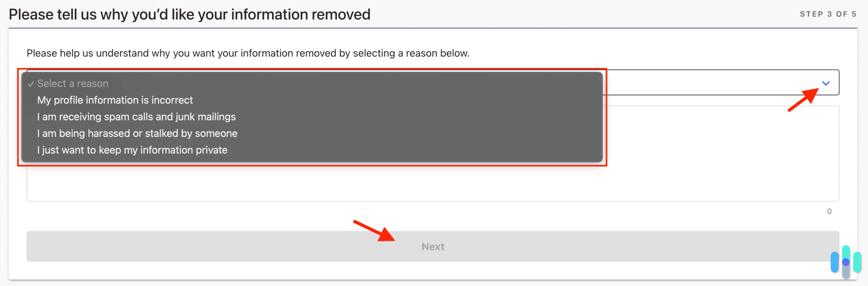Click the divider line under the heading
Screen dimensions: 868x286
[432, 28]
